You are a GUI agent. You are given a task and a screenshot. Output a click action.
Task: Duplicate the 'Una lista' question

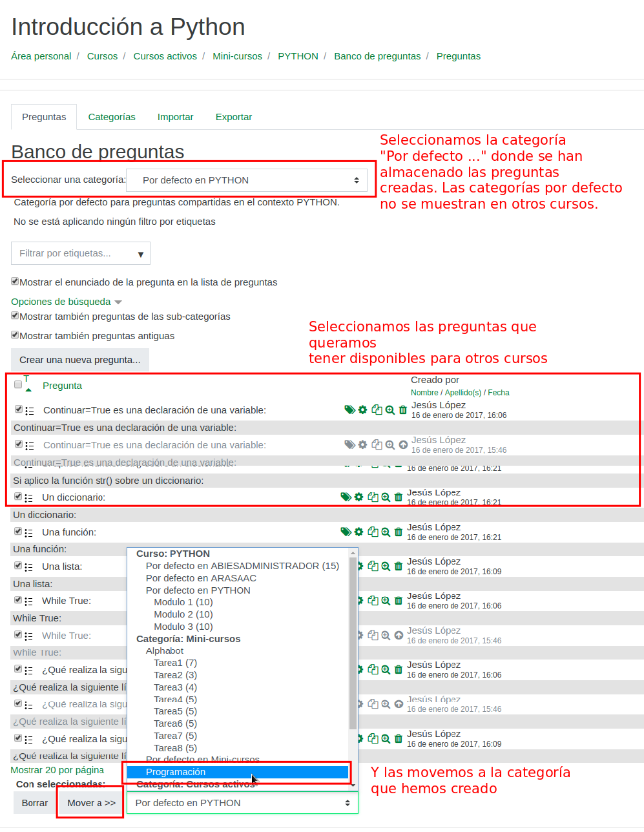[x=373, y=566]
